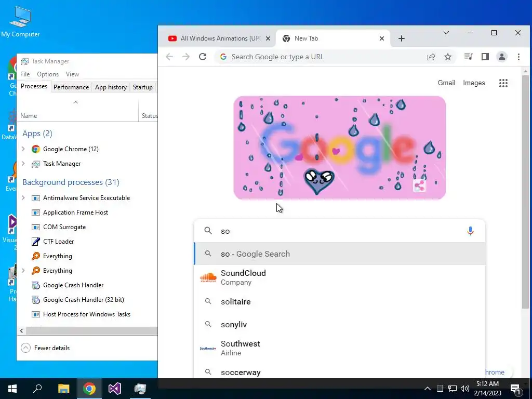Click the sort chevron above Name column

[x=76, y=102]
